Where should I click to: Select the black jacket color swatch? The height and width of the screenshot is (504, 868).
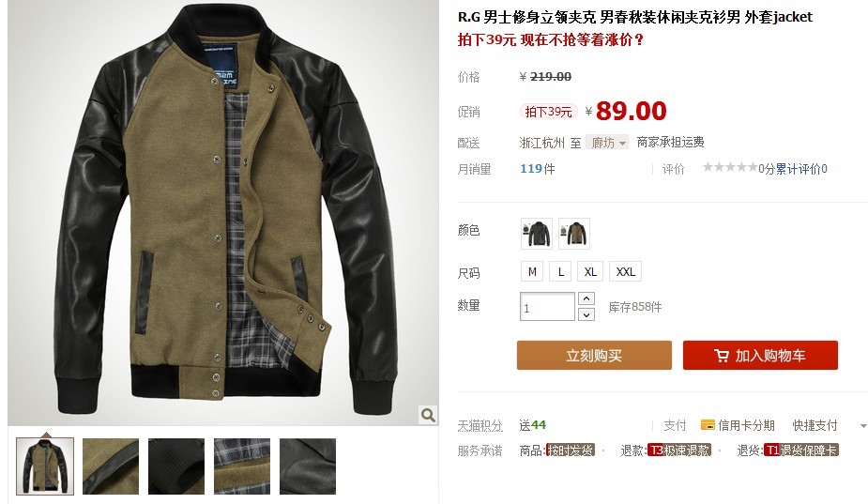click(537, 234)
